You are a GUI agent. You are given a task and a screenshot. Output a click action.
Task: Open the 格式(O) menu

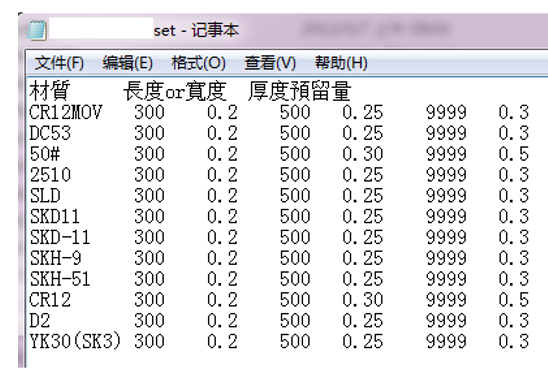199,63
